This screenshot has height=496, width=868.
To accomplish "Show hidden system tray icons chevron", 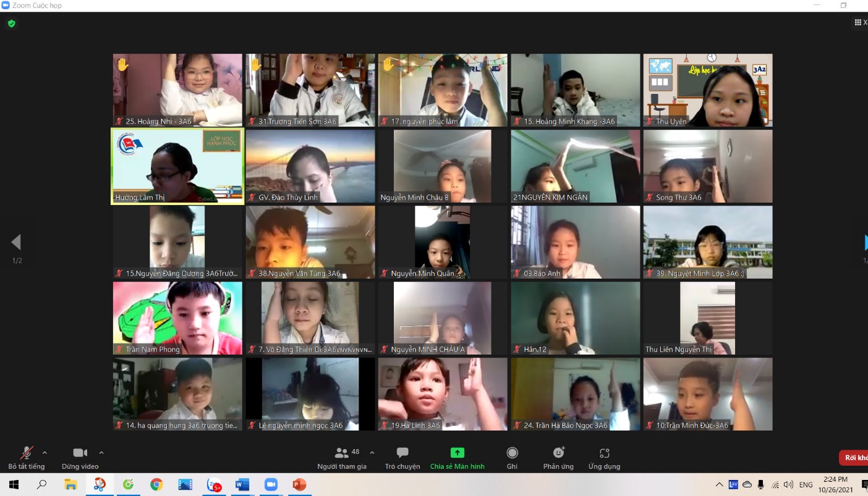I will pos(719,484).
